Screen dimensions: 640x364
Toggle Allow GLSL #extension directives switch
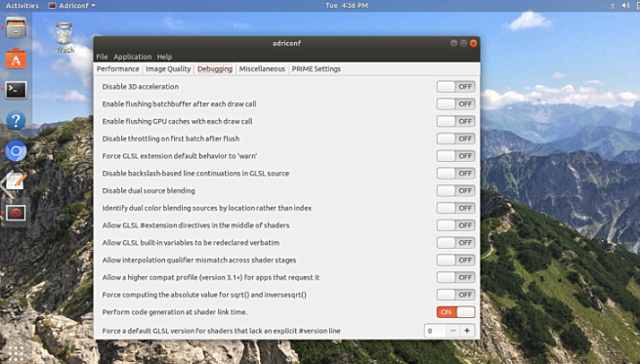[455, 225]
